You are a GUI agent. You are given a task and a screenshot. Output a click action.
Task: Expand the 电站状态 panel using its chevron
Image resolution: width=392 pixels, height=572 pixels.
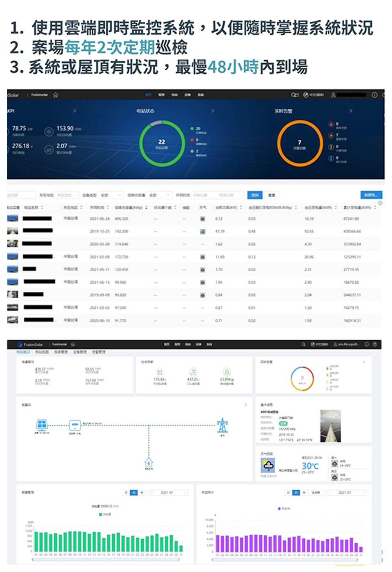213,111
